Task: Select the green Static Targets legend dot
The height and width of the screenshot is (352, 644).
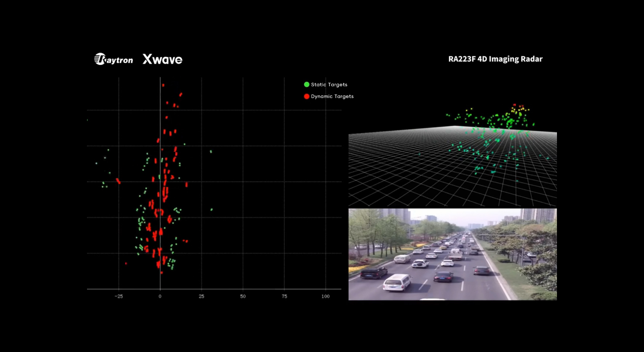Action: [x=307, y=85]
